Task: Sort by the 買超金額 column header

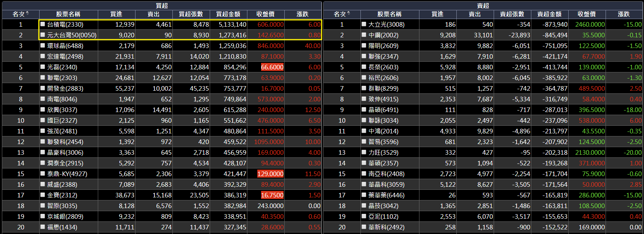Action: coord(228,14)
